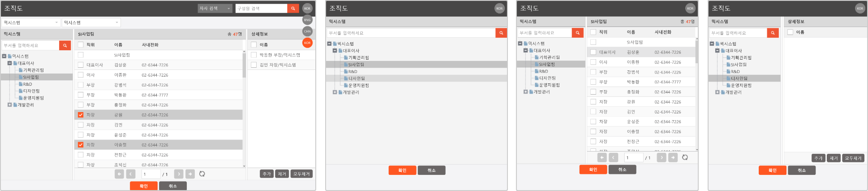Go to previous page in first panel pager
The image size is (868, 191).
pos(131,174)
